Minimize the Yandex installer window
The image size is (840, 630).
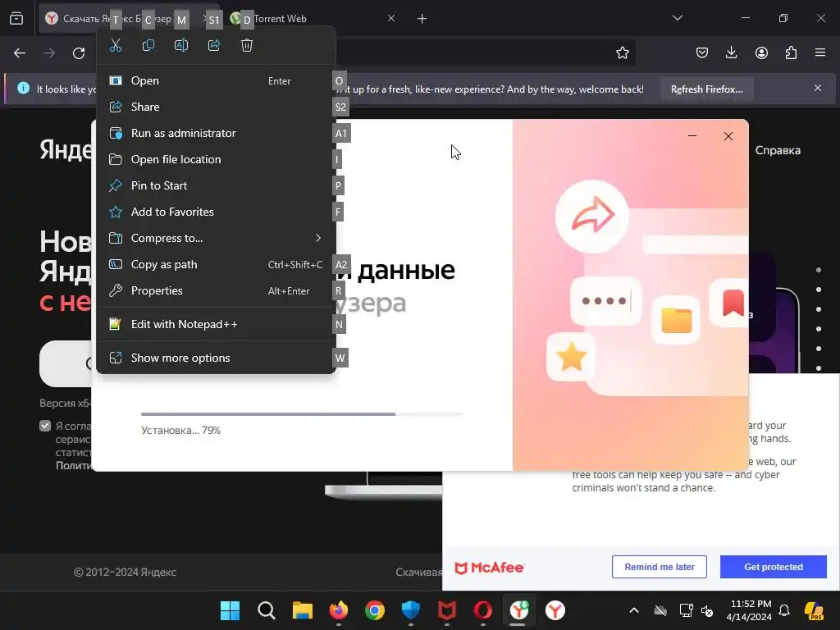[692, 136]
